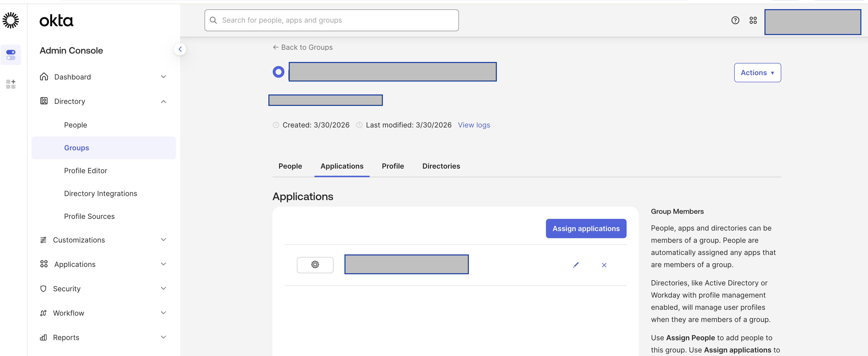
Task: Open the Actions dropdown menu
Action: coord(757,73)
